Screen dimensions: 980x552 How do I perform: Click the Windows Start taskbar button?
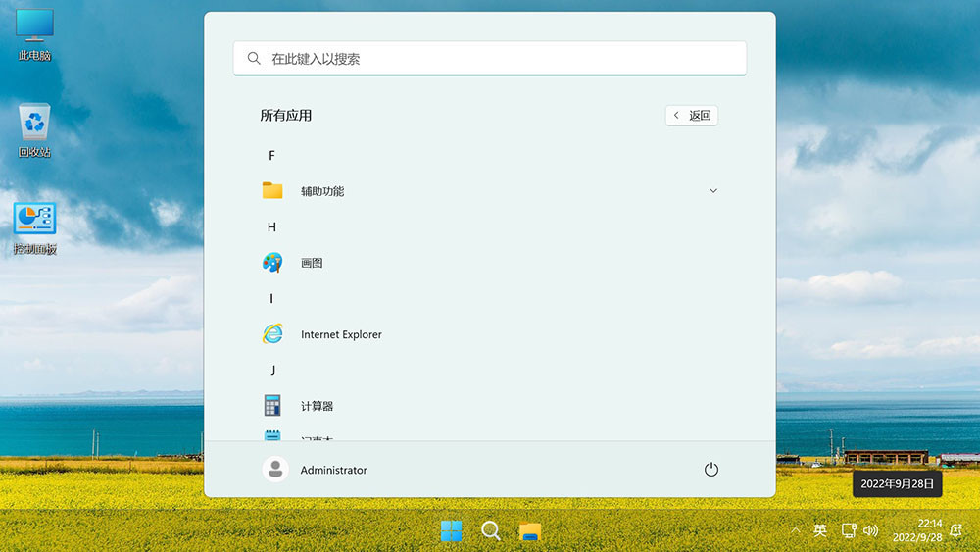[x=451, y=531]
